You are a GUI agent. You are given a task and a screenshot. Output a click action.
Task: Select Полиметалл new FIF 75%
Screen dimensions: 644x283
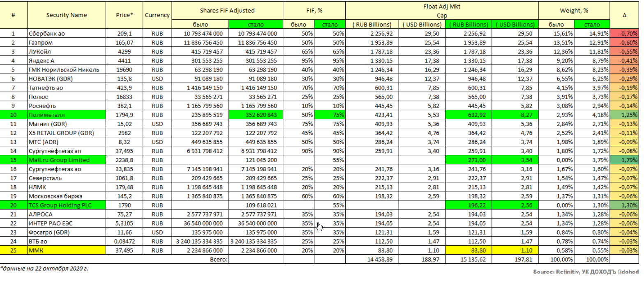pos(330,115)
